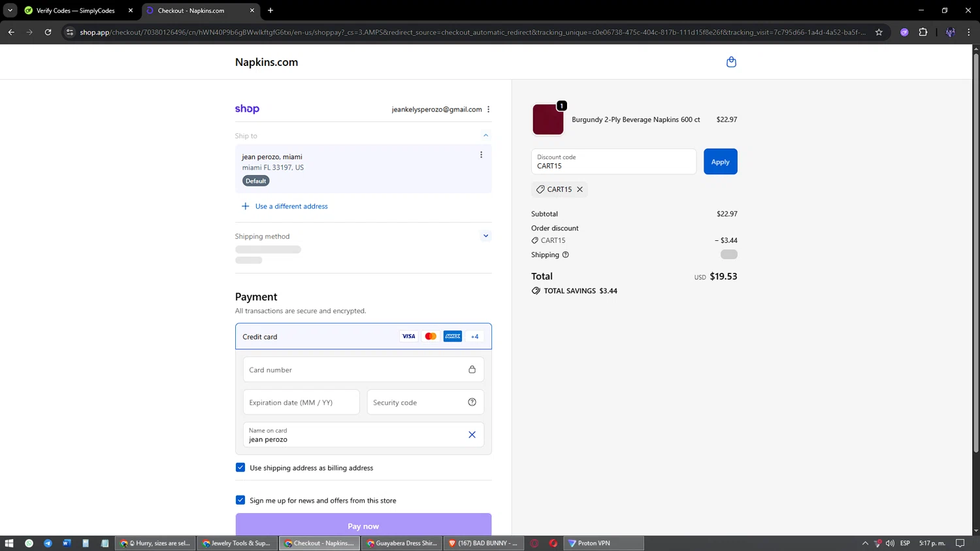Switch to the Hurry, sizes are sel... taskbar window
Viewport: 980px width, 551px height.
(155, 543)
